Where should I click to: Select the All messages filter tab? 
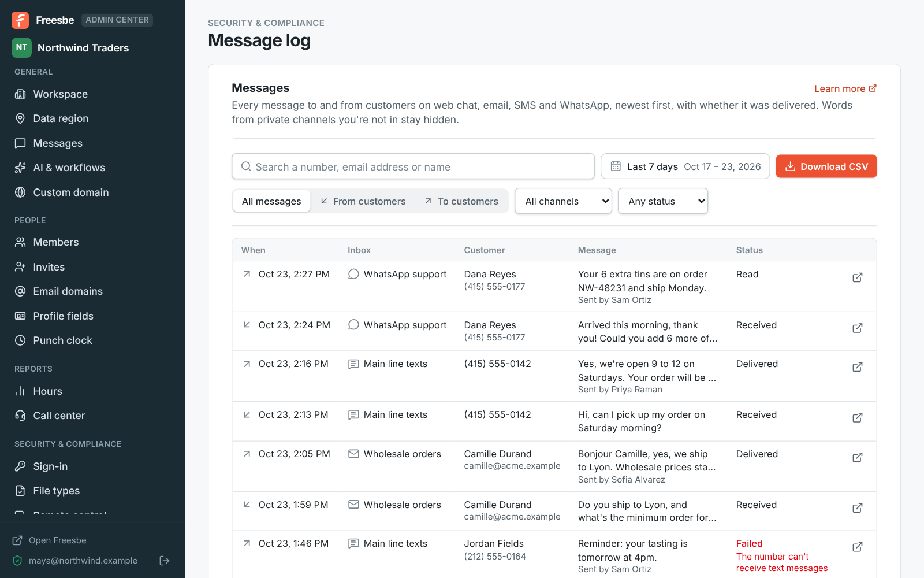coord(271,201)
